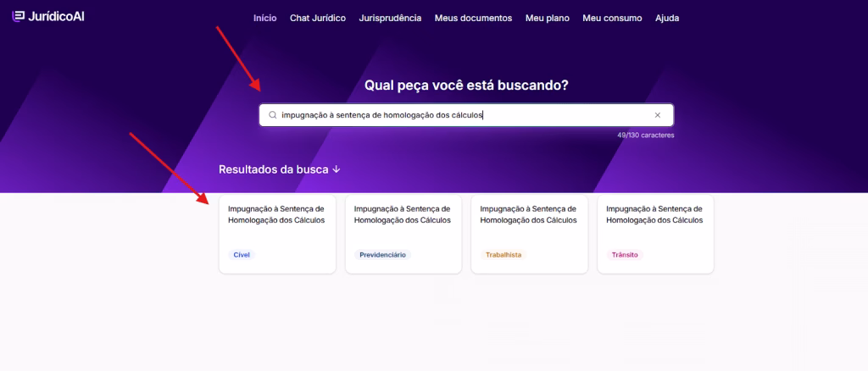Screen dimensions: 868x371
Task: Clear the search text with the X icon
Action: 658,115
